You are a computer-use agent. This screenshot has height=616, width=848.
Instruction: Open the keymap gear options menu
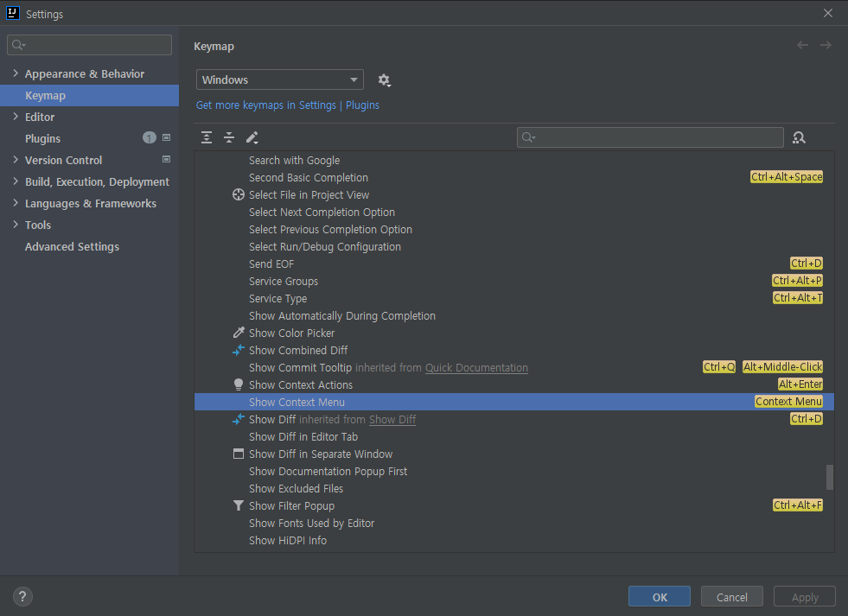[x=384, y=80]
